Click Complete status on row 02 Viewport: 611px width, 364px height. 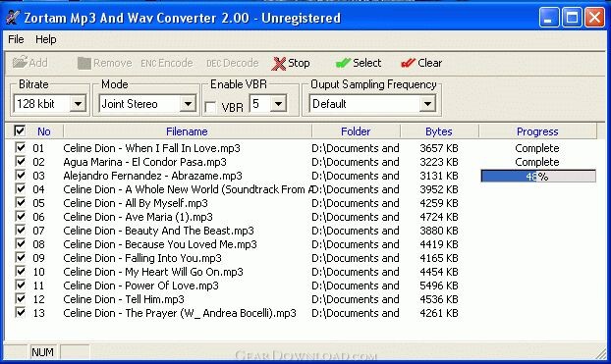(537, 162)
